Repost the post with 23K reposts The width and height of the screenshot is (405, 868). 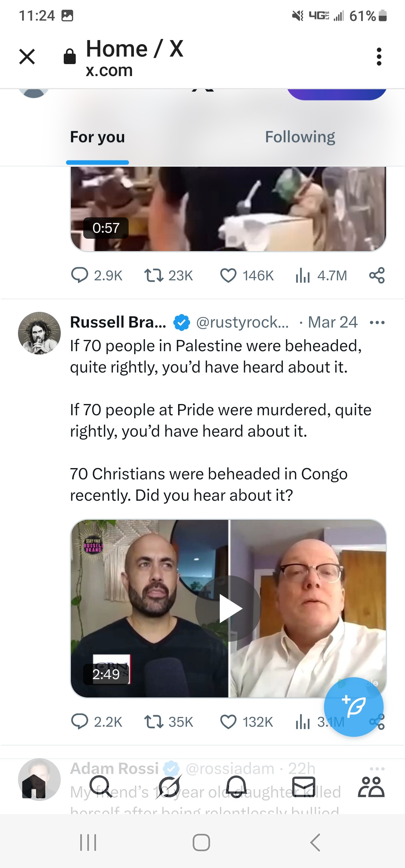pyautogui.click(x=154, y=275)
